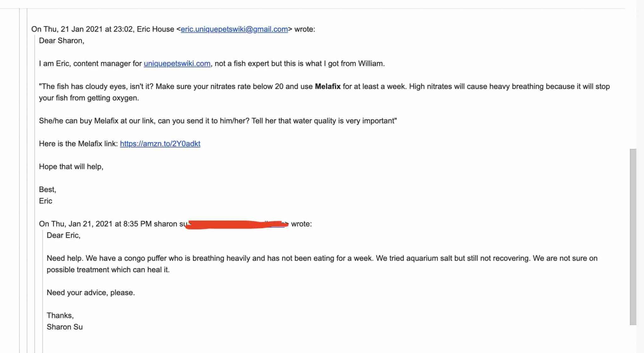The image size is (644, 353).
Task: Open the eric.uniquepetswiki@gmail.com email link
Action: pos(234,29)
